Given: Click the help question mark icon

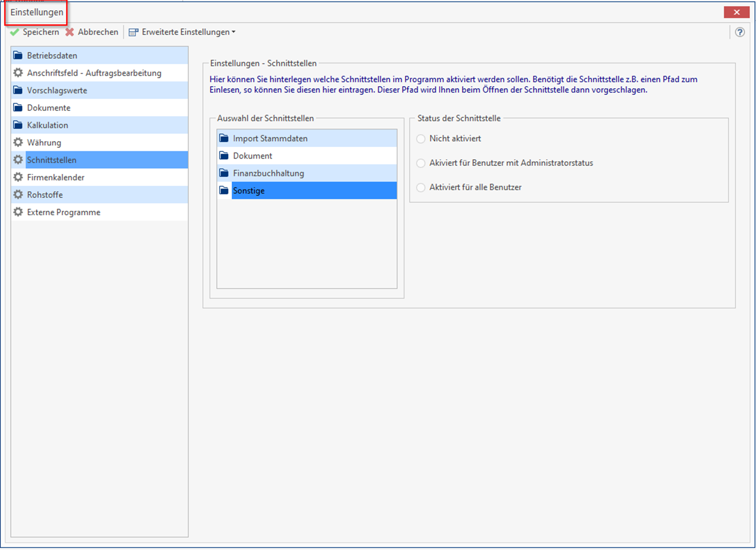Looking at the screenshot, I should (740, 32).
